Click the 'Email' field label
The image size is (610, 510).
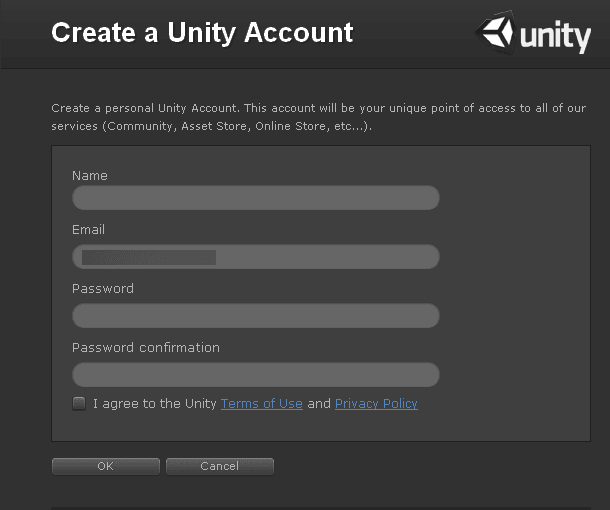pos(88,230)
